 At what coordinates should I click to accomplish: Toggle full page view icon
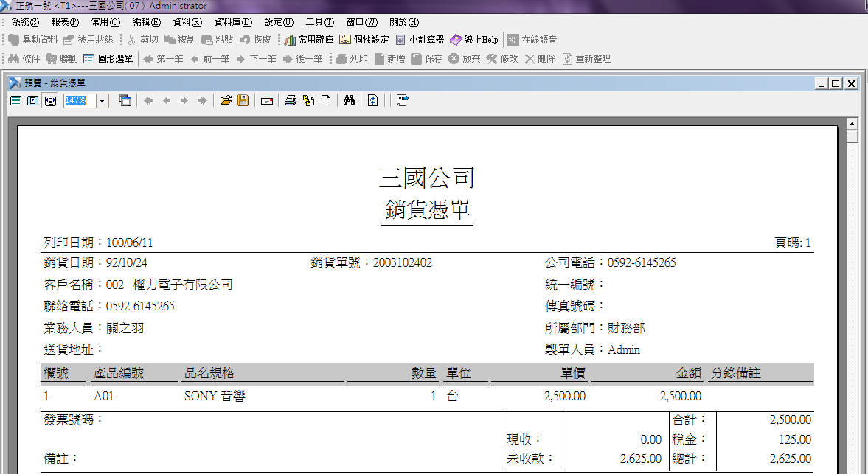tap(32, 101)
